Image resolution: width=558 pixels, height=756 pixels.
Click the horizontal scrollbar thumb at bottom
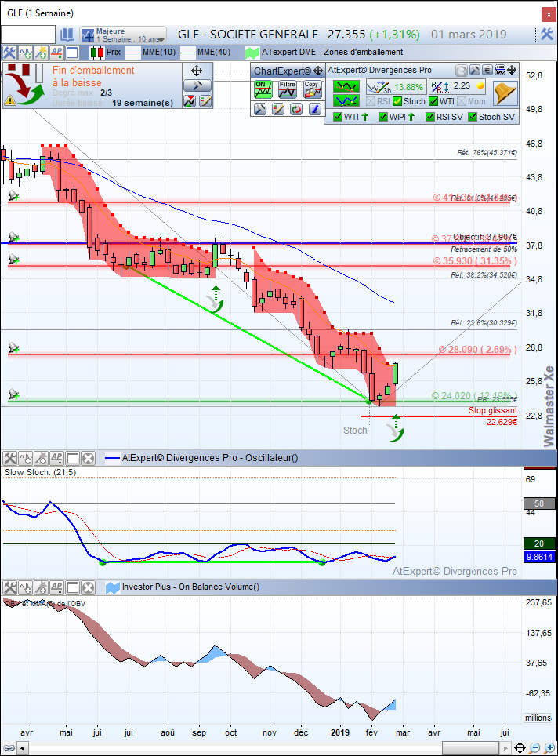pos(469,748)
